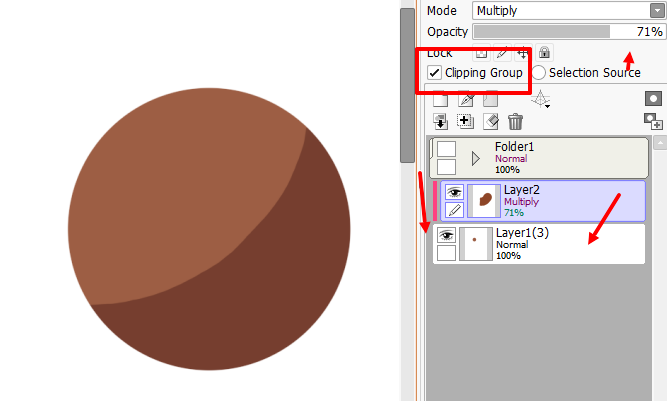
Task: Hide Layer1(3) using its eye icon
Action: (x=446, y=235)
